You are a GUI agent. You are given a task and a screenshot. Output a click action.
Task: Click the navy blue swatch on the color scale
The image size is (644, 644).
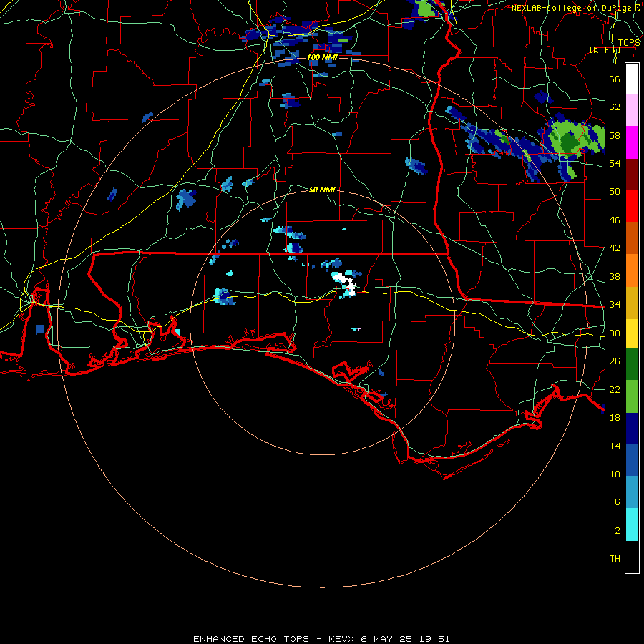click(632, 429)
